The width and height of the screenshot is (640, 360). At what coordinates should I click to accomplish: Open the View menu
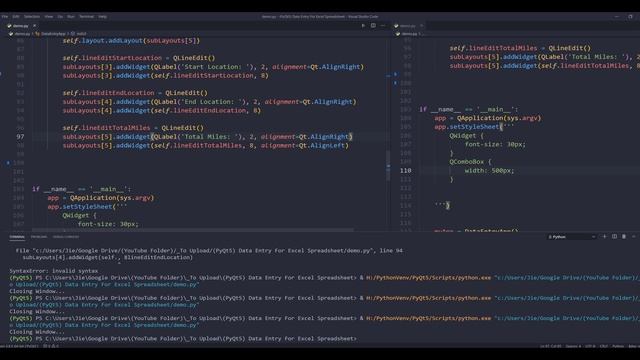point(49,17)
